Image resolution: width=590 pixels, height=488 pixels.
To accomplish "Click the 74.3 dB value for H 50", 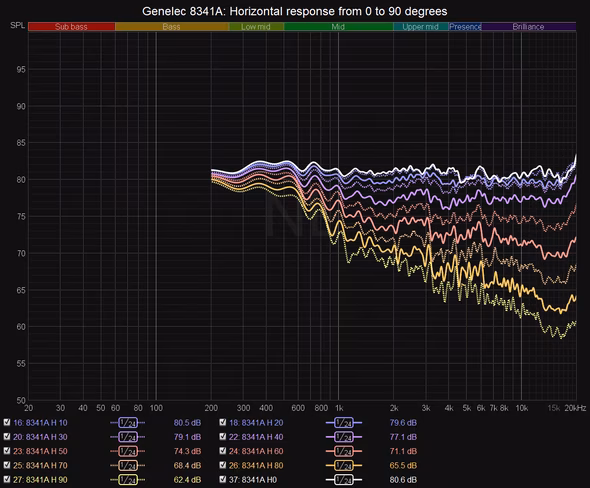I will click(x=187, y=452).
